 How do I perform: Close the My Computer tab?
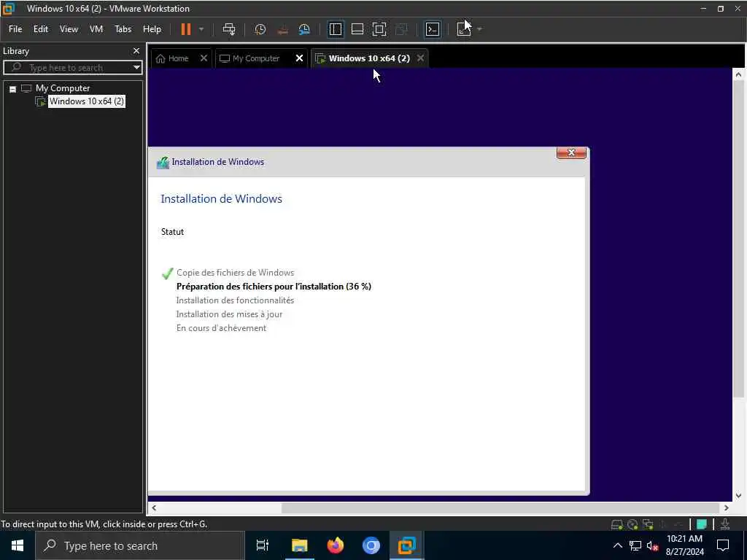click(299, 58)
